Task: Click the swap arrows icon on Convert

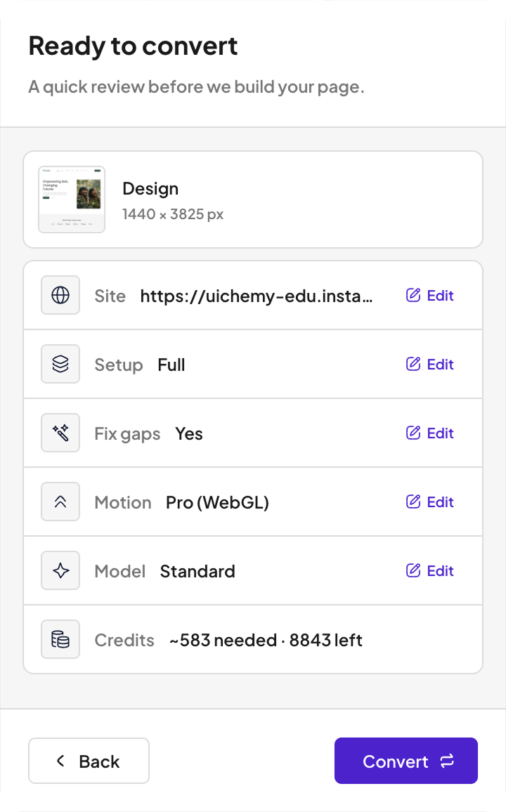Action: (x=447, y=761)
